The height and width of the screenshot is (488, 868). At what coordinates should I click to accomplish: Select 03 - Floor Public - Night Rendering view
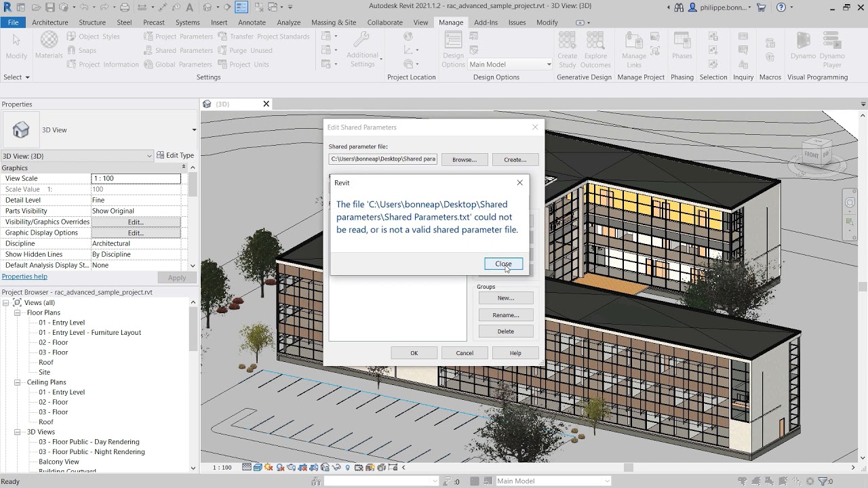coord(92,452)
